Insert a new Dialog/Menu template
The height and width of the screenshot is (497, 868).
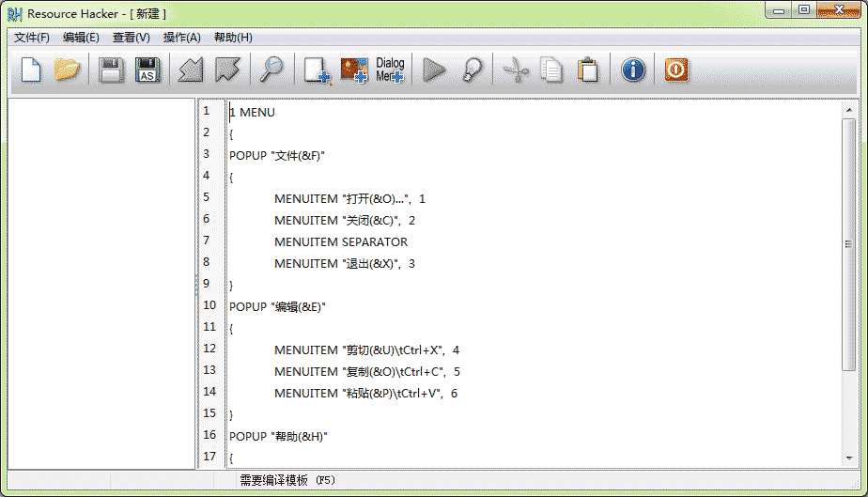click(390, 70)
